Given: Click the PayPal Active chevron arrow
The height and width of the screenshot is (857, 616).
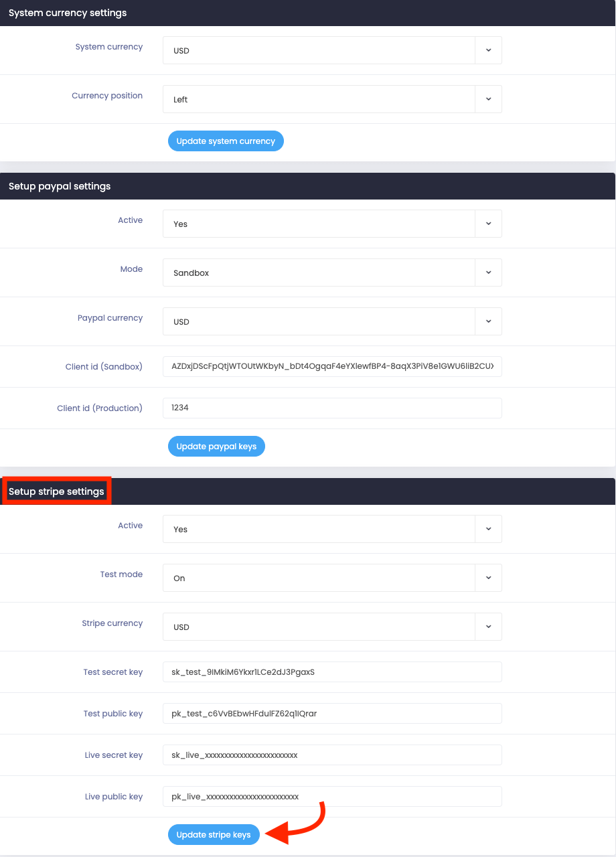Looking at the screenshot, I should click(488, 224).
